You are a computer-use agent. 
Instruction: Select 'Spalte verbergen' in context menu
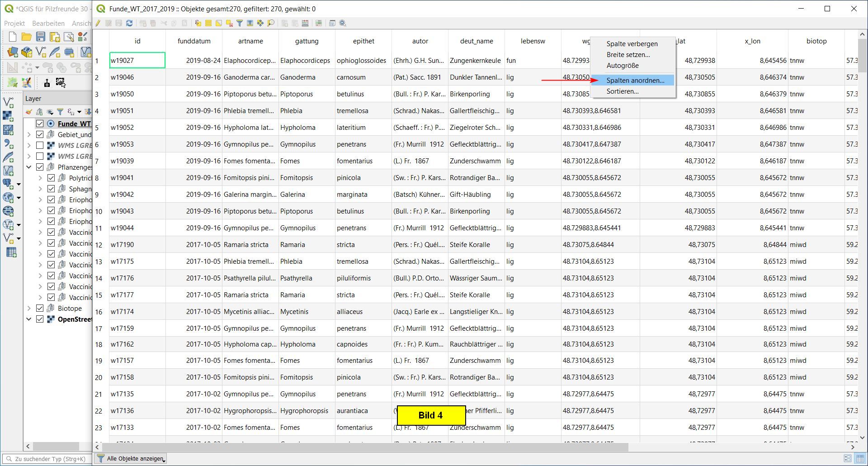click(x=632, y=44)
